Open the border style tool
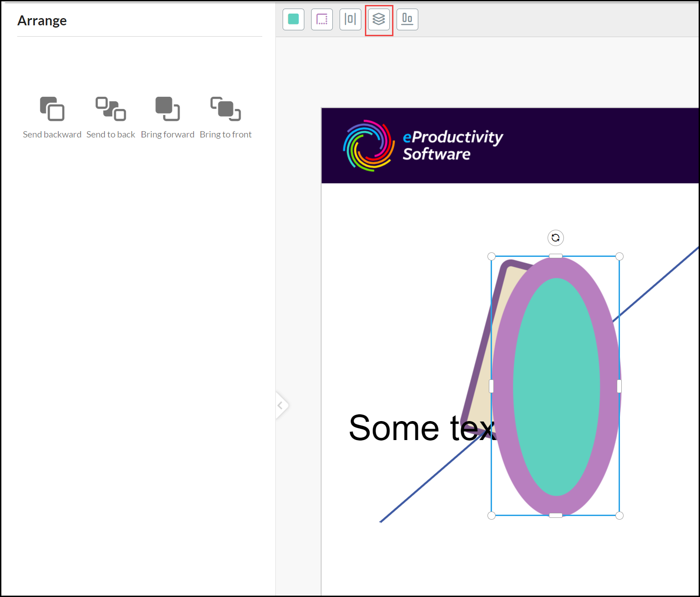The width and height of the screenshot is (700, 597). [322, 19]
